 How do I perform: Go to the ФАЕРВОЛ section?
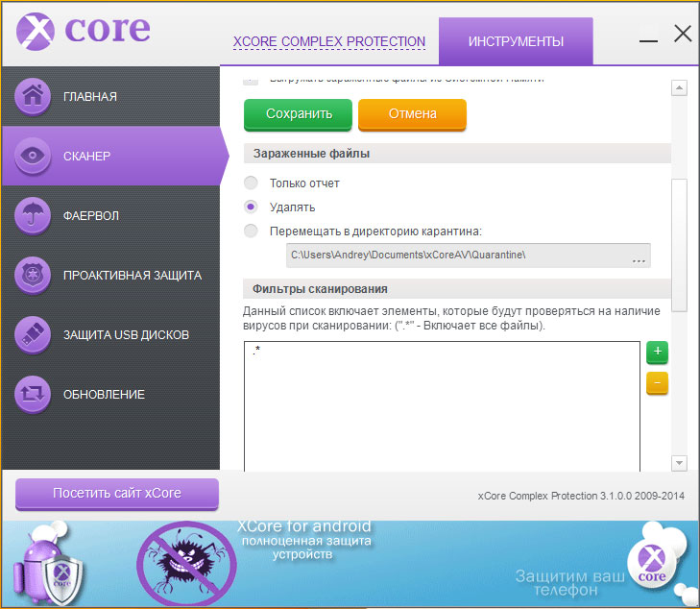(110, 215)
